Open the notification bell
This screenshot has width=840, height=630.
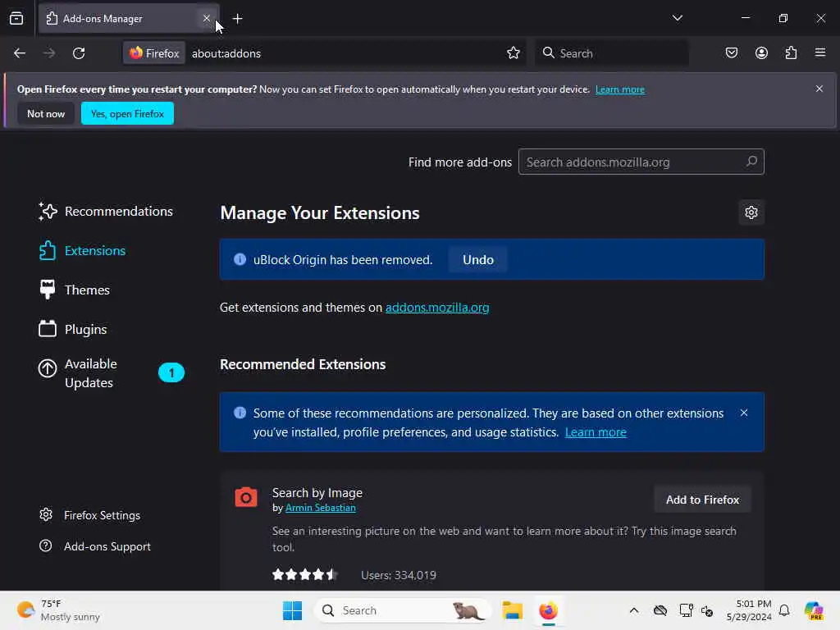click(x=784, y=610)
